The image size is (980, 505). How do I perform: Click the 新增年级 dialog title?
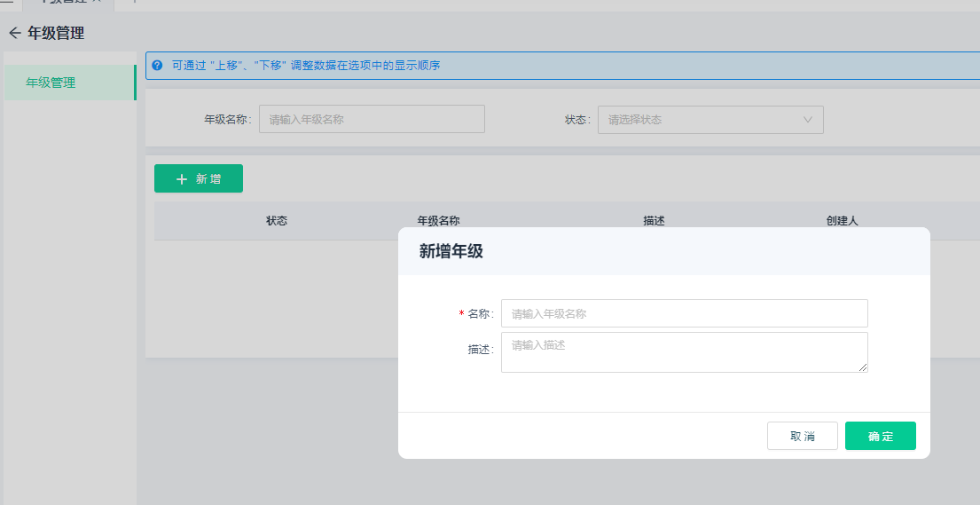point(451,251)
